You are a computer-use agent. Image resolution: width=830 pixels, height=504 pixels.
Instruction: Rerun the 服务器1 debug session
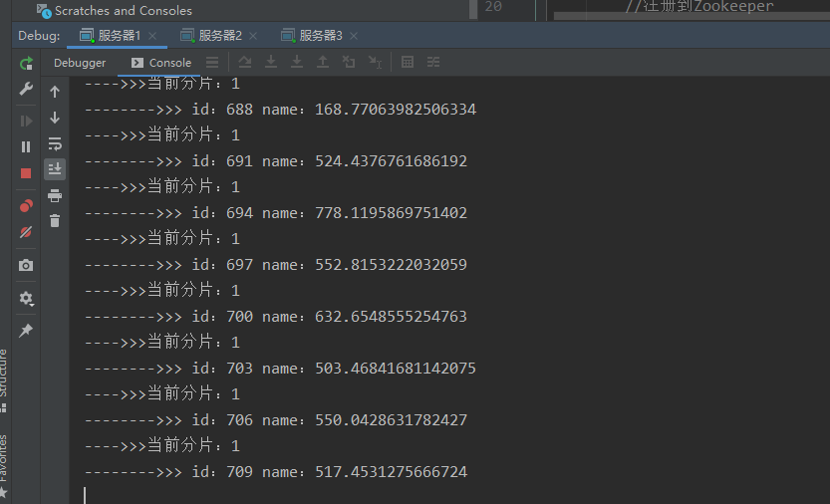pos(26,64)
